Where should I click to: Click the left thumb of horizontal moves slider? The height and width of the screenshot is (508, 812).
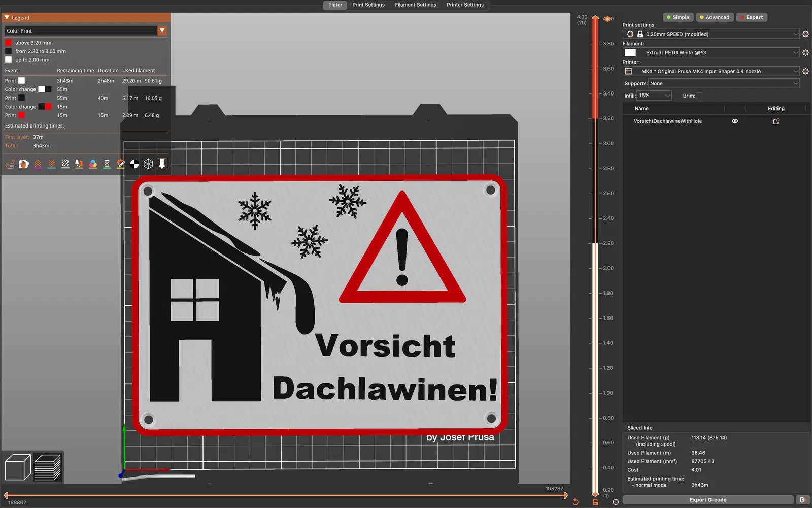(x=6, y=495)
